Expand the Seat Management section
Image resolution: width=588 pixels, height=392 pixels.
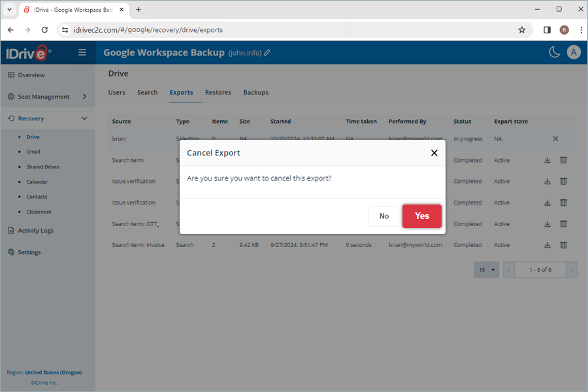click(84, 96)
